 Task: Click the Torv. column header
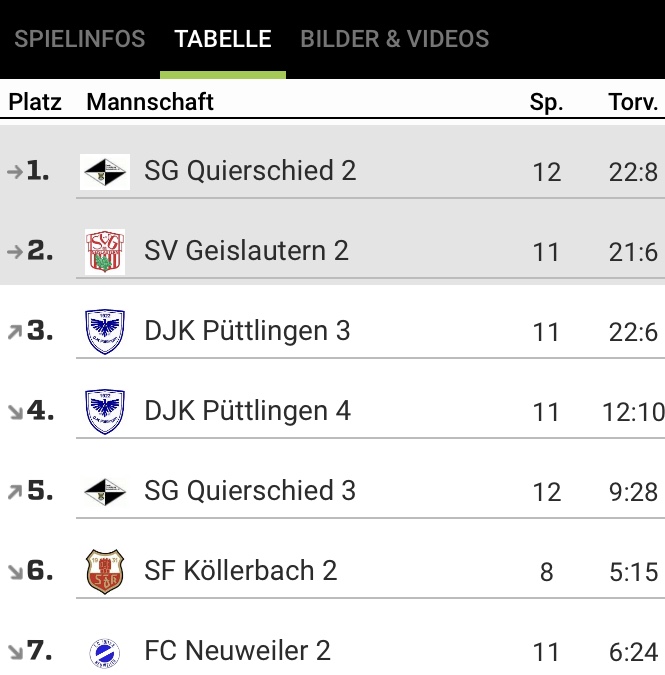click(633, 102)
